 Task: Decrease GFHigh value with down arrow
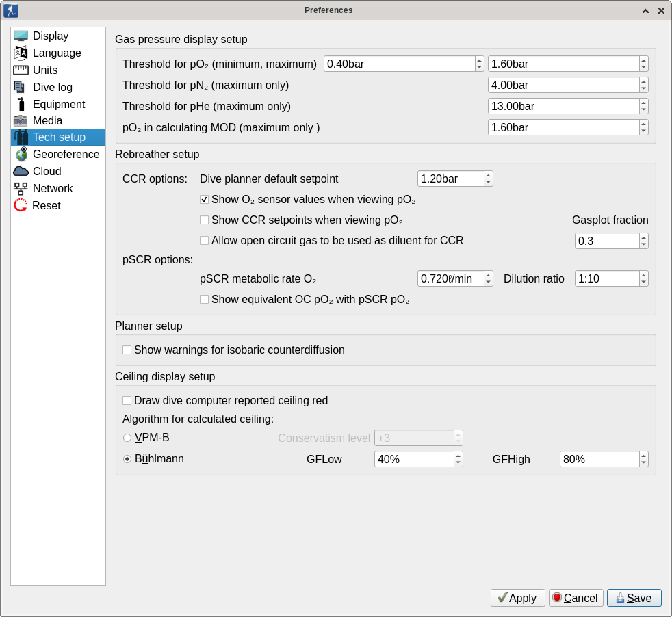point(643,463)
